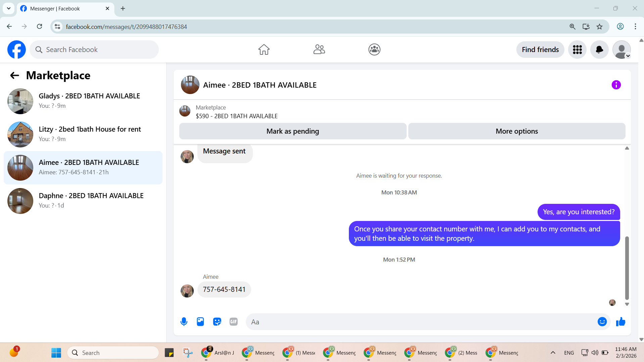644x362 pixels.
Task: Open Gladys 2BED 1BATH AVAILABLE conversation
Action: 83,101
